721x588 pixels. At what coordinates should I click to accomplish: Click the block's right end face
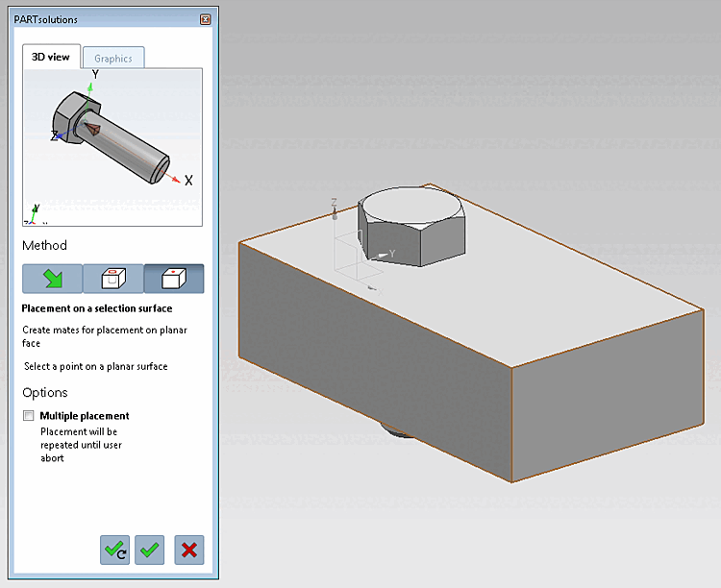coord(608,396)
